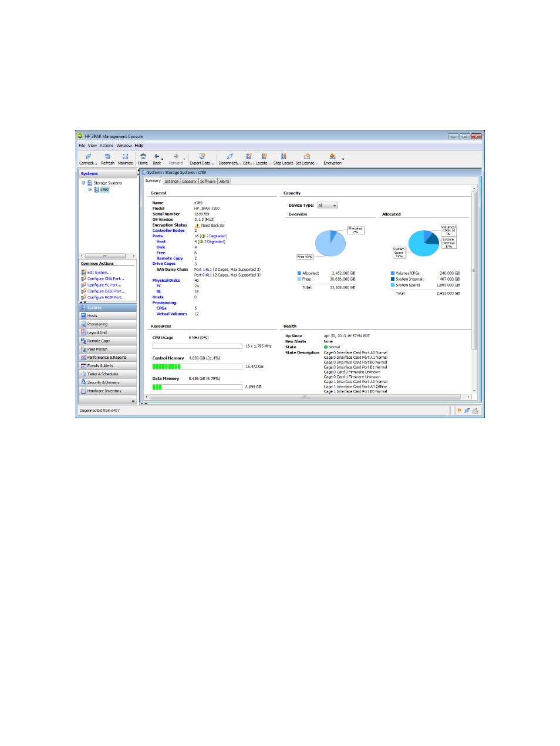Click the flag icon in status bar
Screen dimensions: 560x746
click(460, 411)
